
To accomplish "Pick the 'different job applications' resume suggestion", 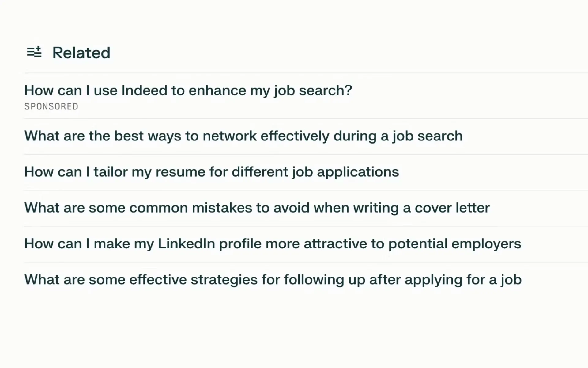I will click(x=212, y=172).
